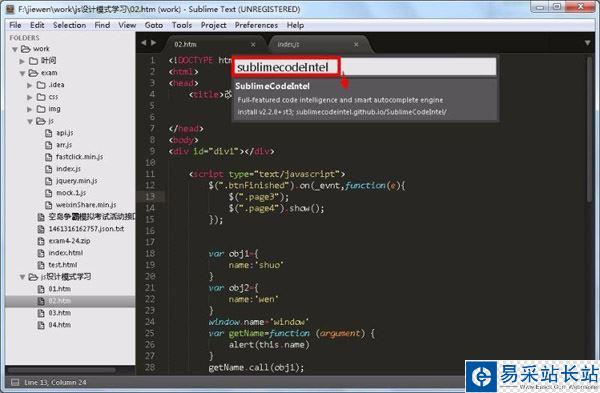Click the jquery.min.js file icon
This screenshot has width=600, height=393.
pos(49,181)
